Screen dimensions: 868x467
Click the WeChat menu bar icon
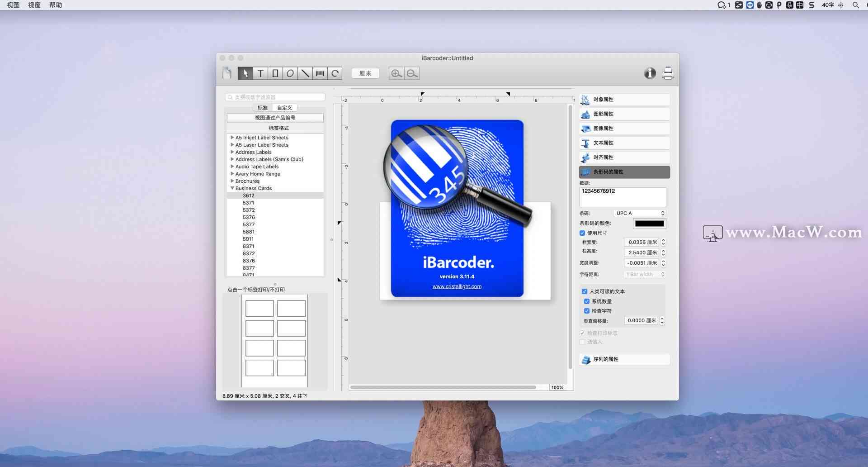point(722,5)
